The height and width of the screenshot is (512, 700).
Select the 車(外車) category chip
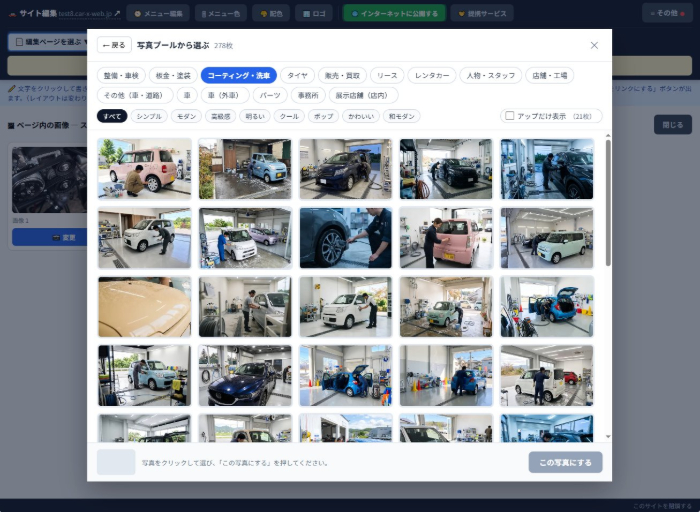pos(225,95)
